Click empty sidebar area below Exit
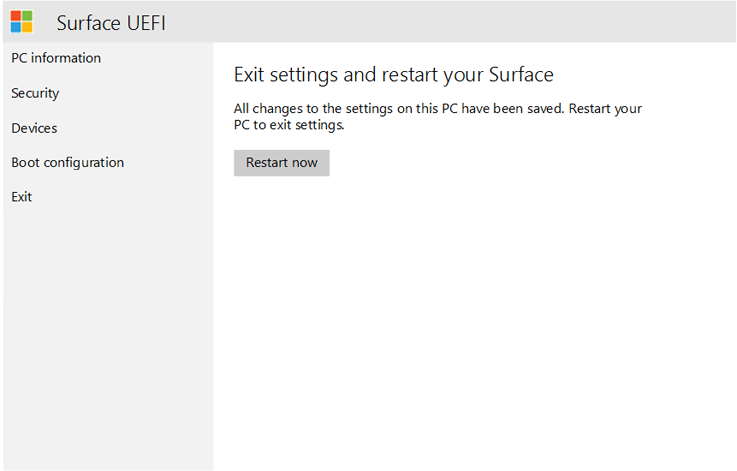737x471 pixels. coord(107,330)
